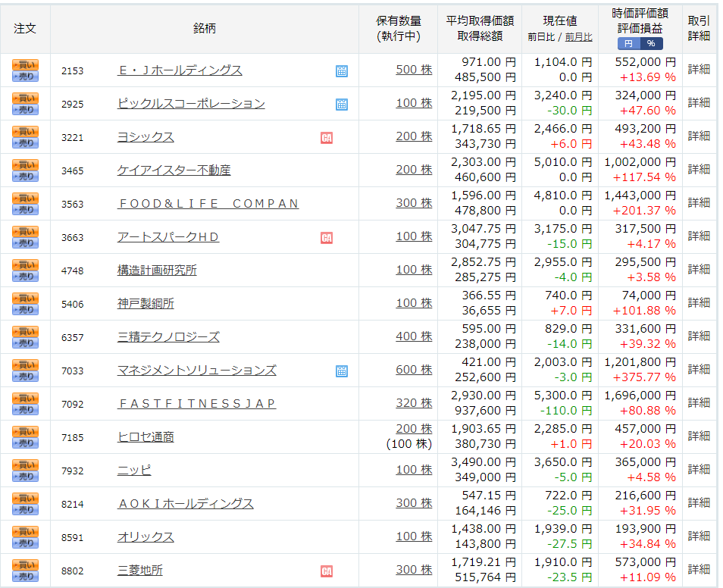Click the 売り button for E・Jホールディングス

25,76
